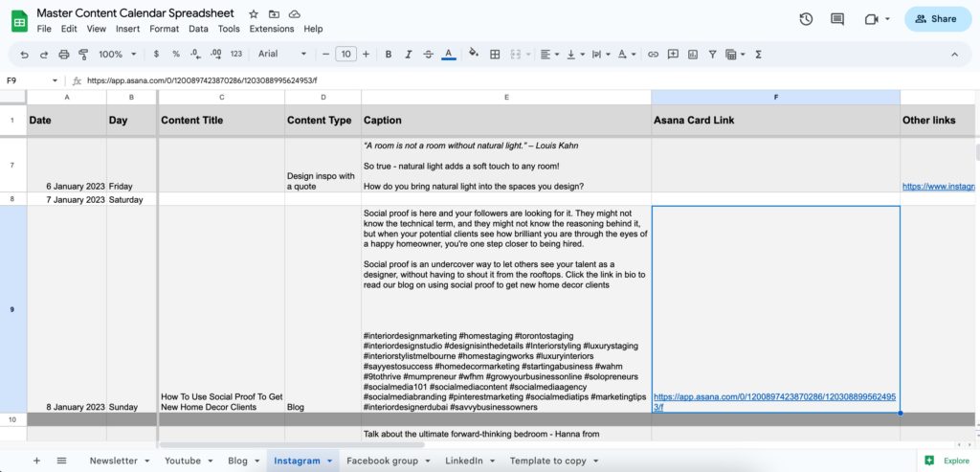Click the Insert link icon
The width and height of the screenshot is (980, 472).
pos(653,55)
